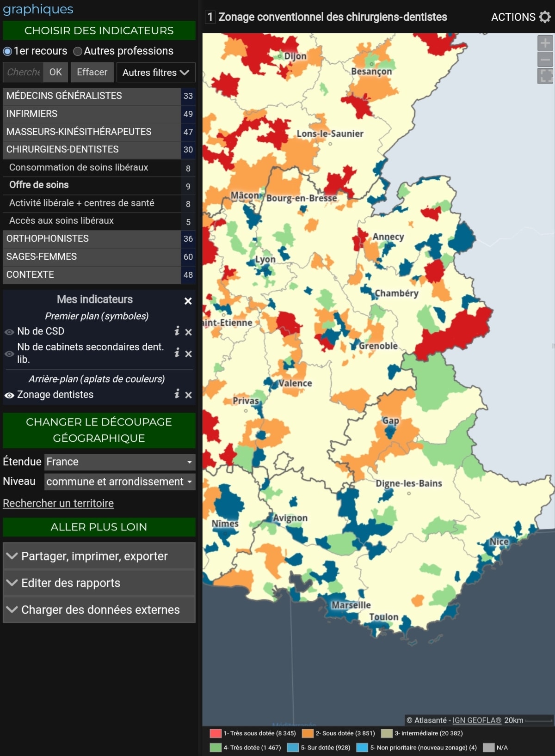This screenshot has height=756, width=555.
Task: Expand Partager, imprimer, exporter section
Action: tap(99, 556)
